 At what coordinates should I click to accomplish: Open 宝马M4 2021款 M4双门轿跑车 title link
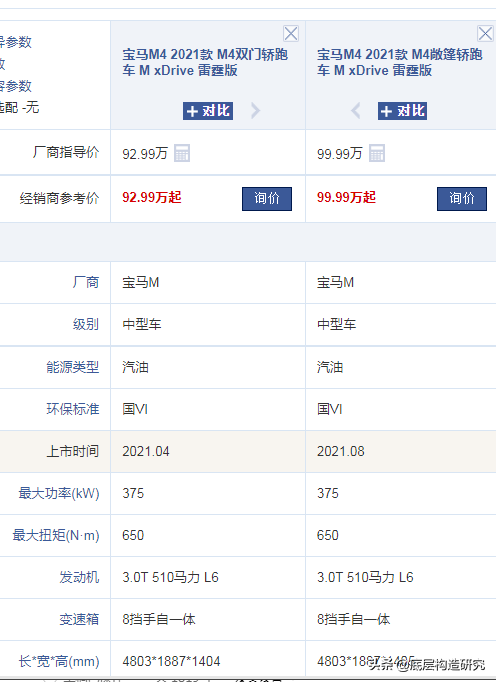click(205, 62)
